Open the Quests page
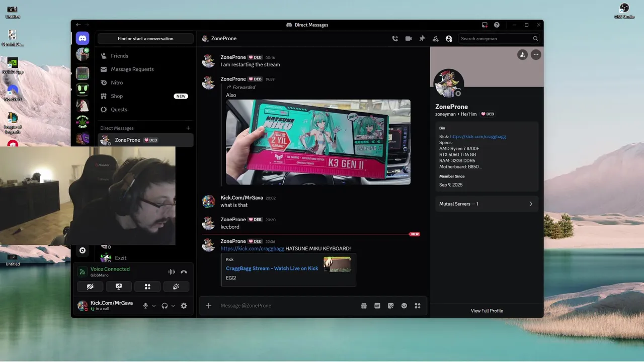The height and width of the screenshot is (362, 644). (x=145, y=110)
